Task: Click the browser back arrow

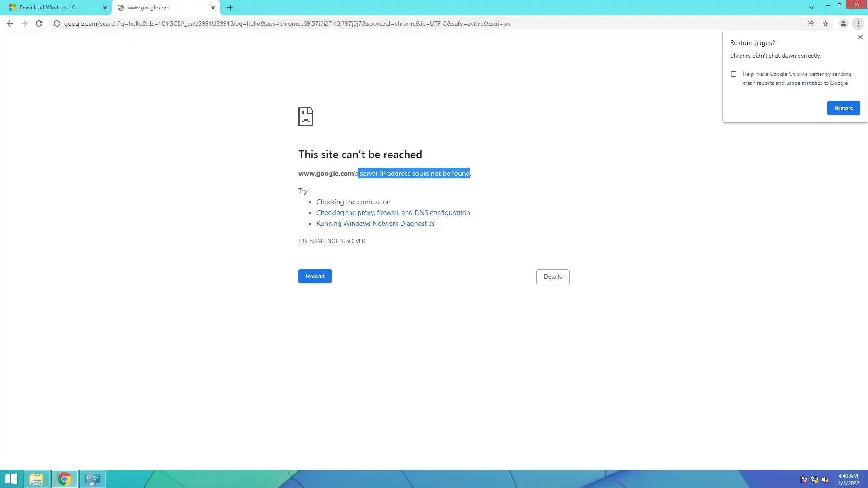Action: pyautogui.click(x=10, y=23)
